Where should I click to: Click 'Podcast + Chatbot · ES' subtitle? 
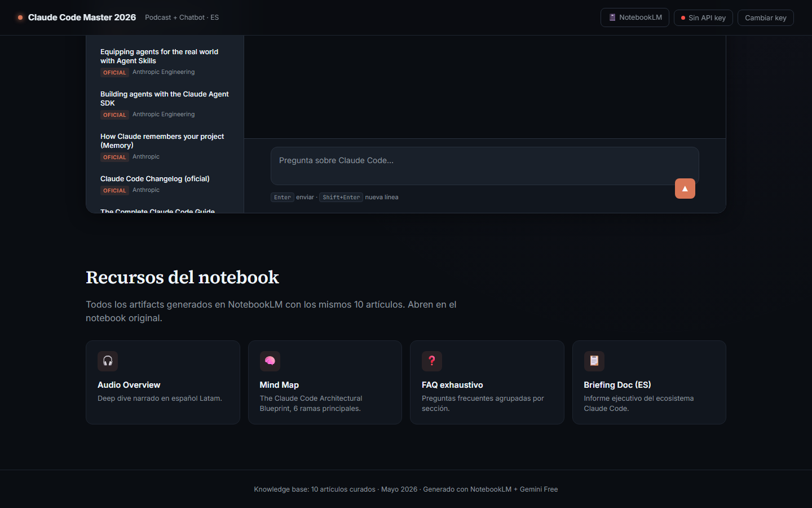pos(182,17)
